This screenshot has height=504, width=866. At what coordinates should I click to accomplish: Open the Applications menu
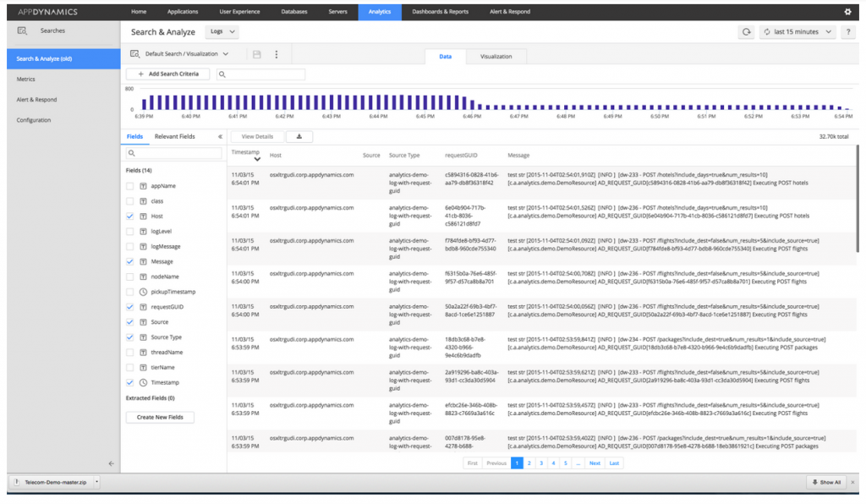tap(183, 12)
